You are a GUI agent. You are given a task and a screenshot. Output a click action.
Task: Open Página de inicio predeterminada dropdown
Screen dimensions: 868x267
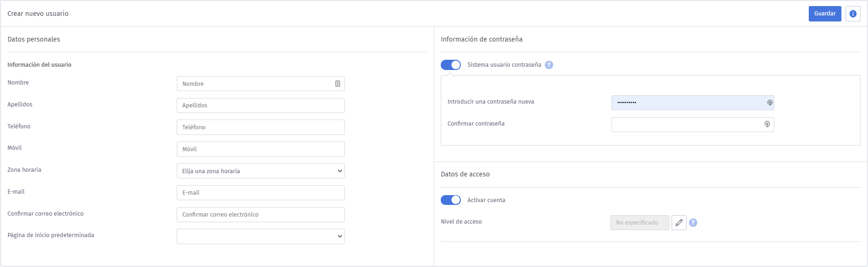click(x=261, y=236)
